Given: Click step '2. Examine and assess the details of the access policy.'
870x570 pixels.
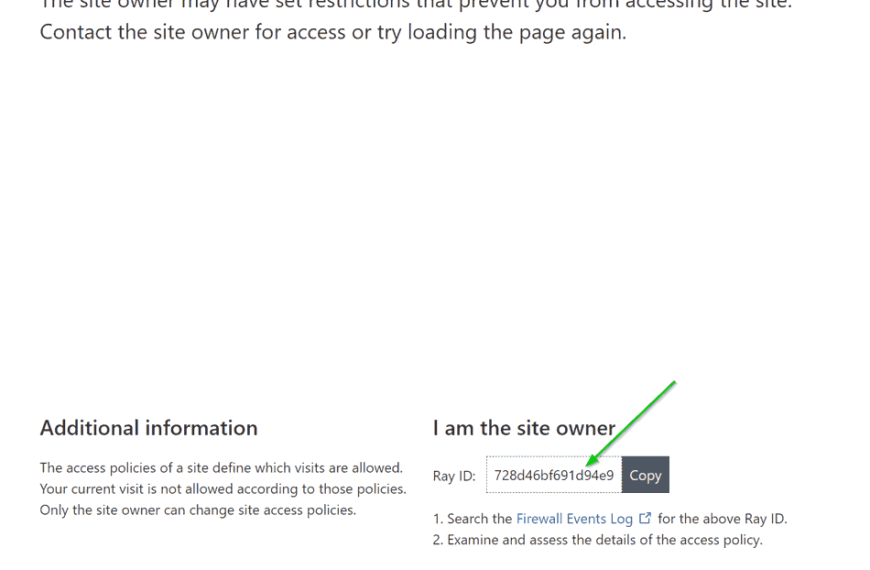Looking at the screenshot, I should [x=598, y=540].
